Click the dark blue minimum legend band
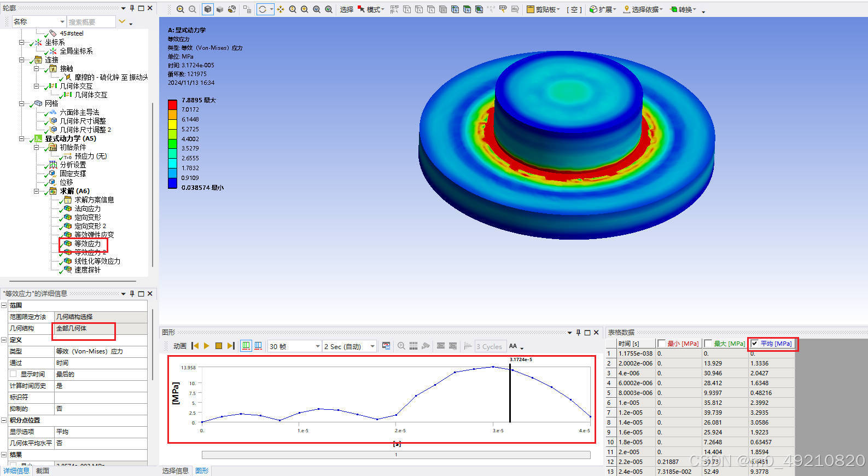This screenshot has height=476, width=868. (x=172, y=183)
